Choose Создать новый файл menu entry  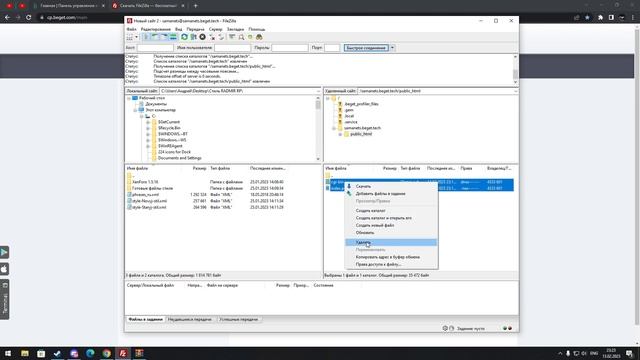click(391, 226)
